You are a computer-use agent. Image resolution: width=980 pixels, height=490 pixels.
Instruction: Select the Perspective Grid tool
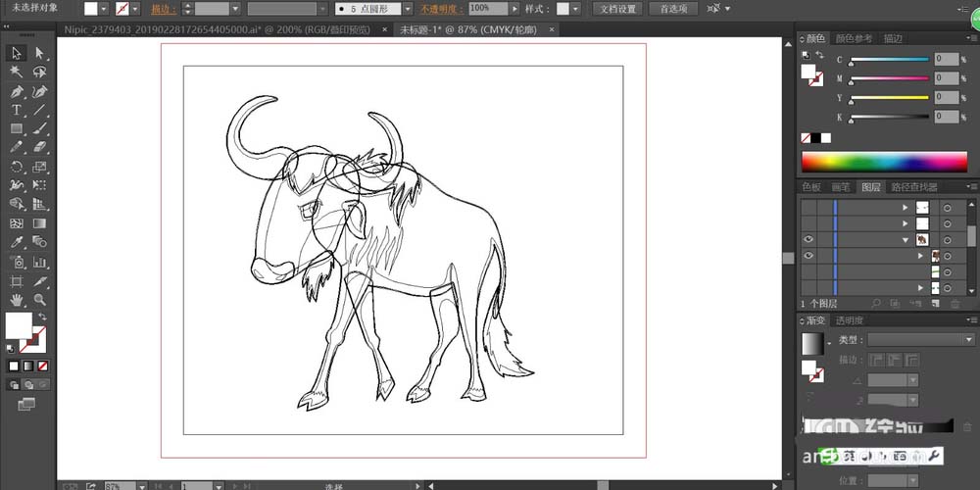(39, 205)
